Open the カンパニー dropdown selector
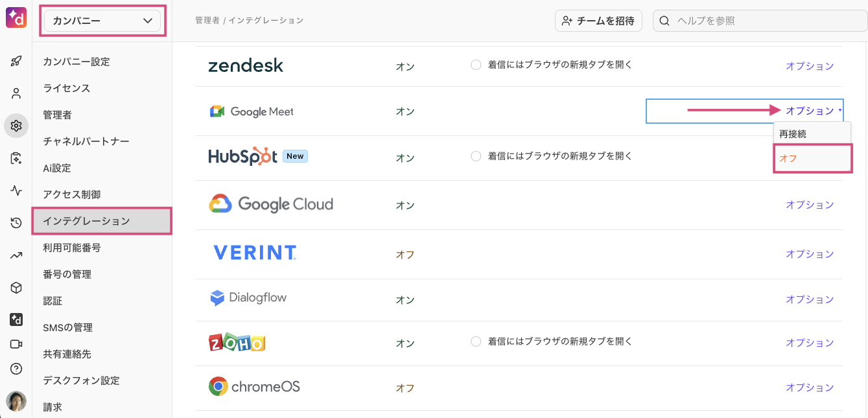This screenshot has height=418, width=868. coord(102,21)
